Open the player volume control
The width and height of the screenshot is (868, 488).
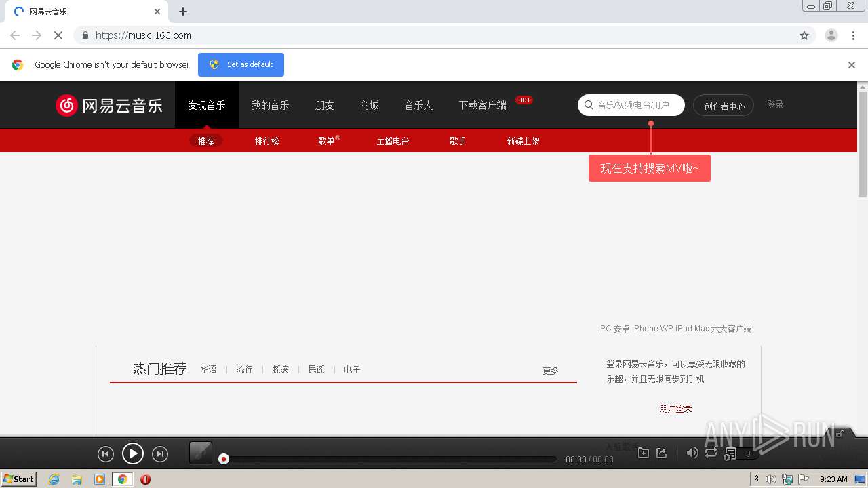692,453
